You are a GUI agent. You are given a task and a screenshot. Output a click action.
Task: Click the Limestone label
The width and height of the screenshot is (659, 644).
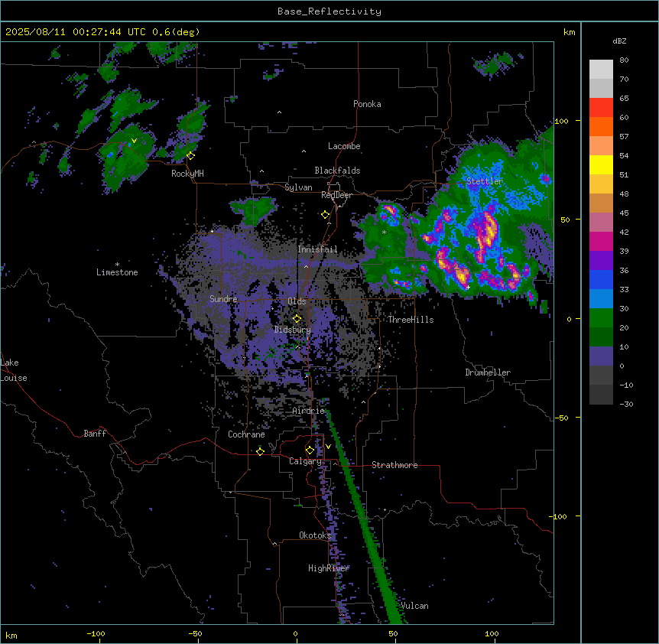117,272
